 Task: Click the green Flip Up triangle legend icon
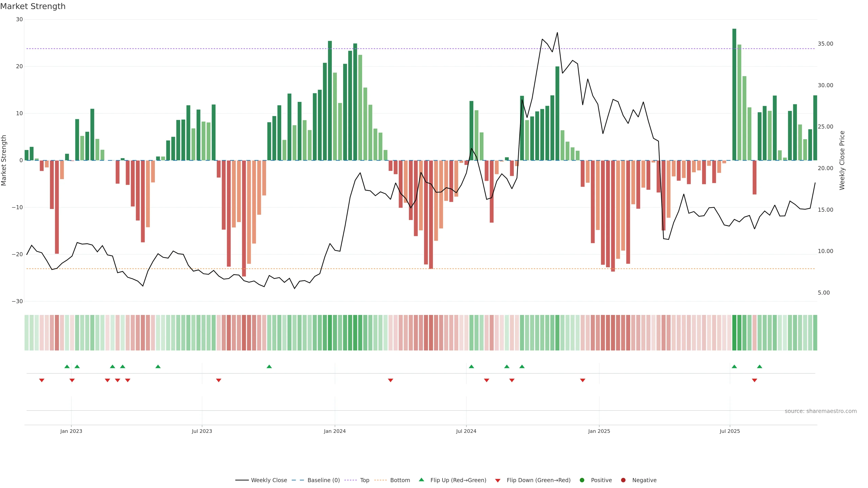(x=421, y=480)
